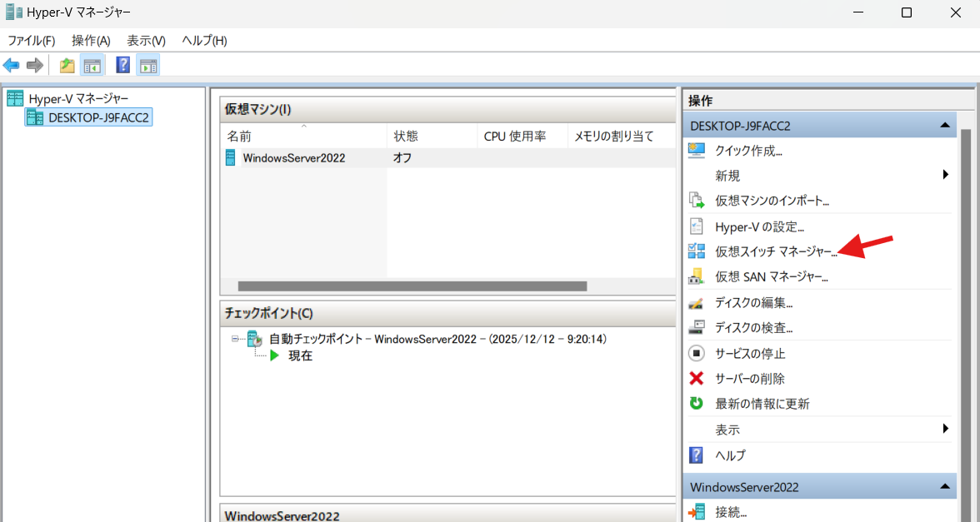Screen dimensions: 980x522
Task: Click the クイック作成 icon
Action: [x=697, y=151]
